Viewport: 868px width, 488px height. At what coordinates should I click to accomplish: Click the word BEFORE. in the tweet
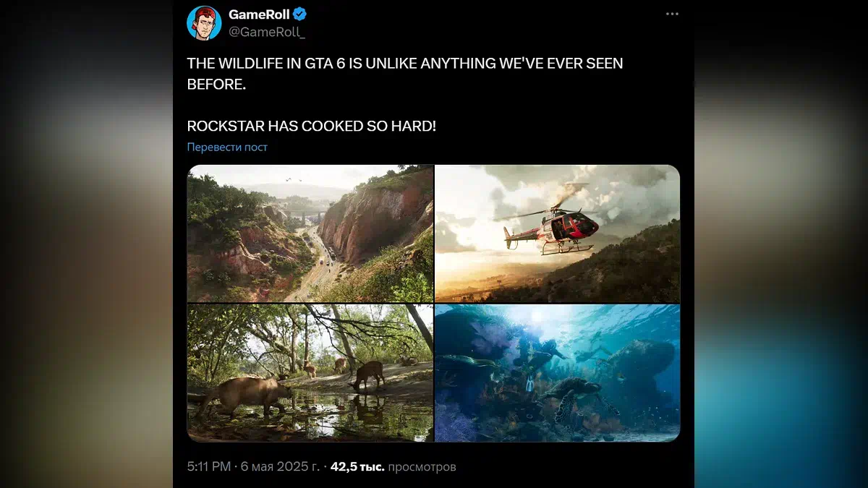coord(216,85)
